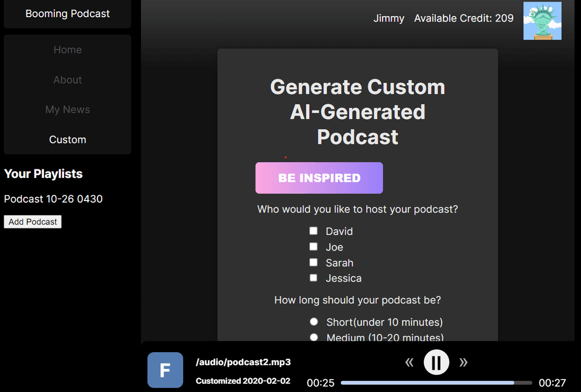The image size is (581, 392).
Task: Open the Custom sidebar item
Action: [68, 140]
